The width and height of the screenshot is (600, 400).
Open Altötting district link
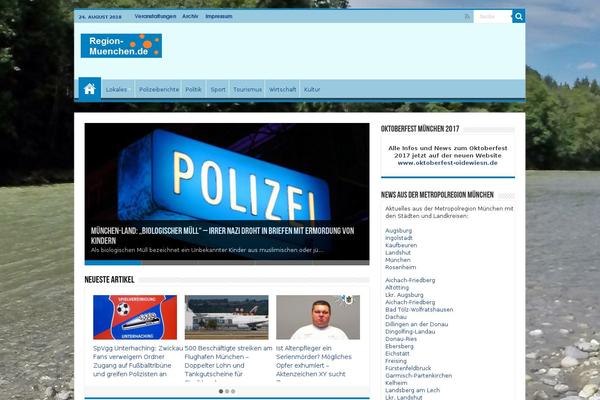click(397, 287)
